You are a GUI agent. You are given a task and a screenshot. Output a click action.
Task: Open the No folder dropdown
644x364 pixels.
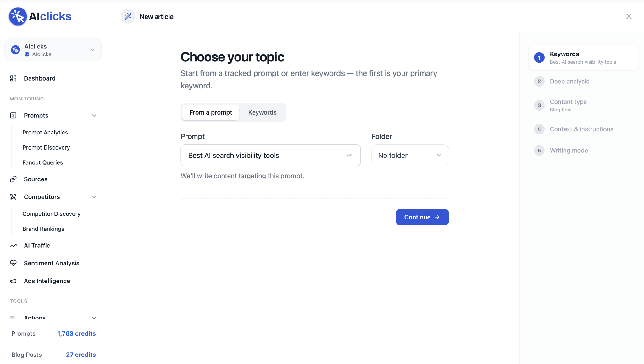[x=410, y=155]
